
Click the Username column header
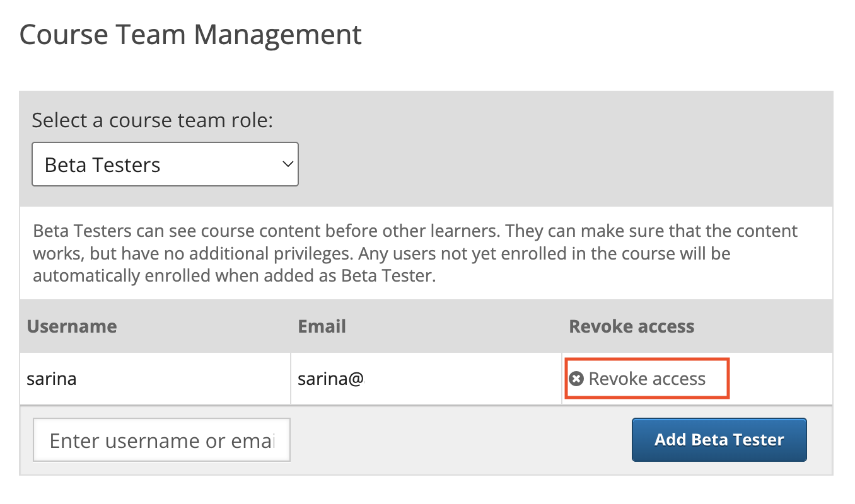click(71, 326)
